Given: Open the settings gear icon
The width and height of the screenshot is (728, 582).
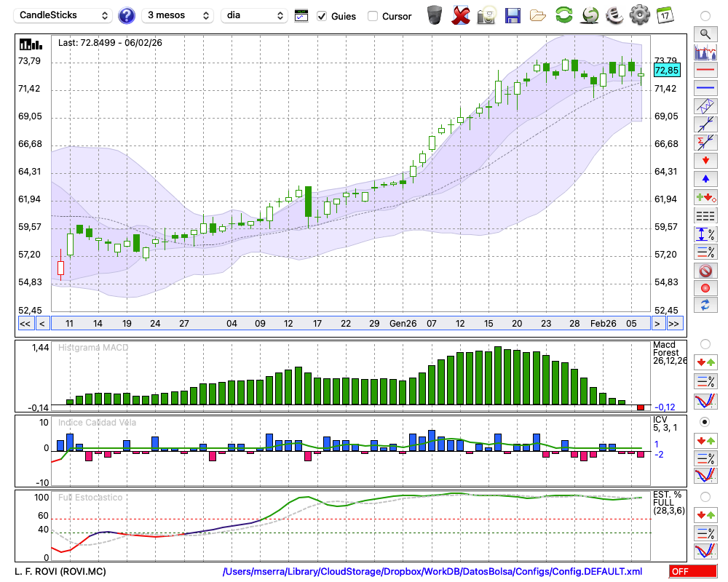Looking at the screenshot, I should click(x=639, y=15).
